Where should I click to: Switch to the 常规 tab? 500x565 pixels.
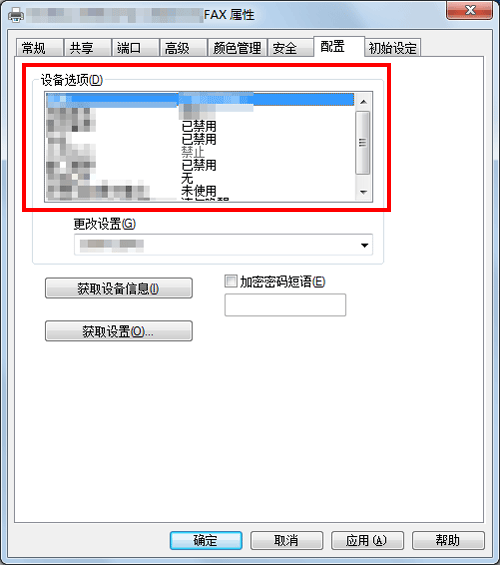click(40, 48)
